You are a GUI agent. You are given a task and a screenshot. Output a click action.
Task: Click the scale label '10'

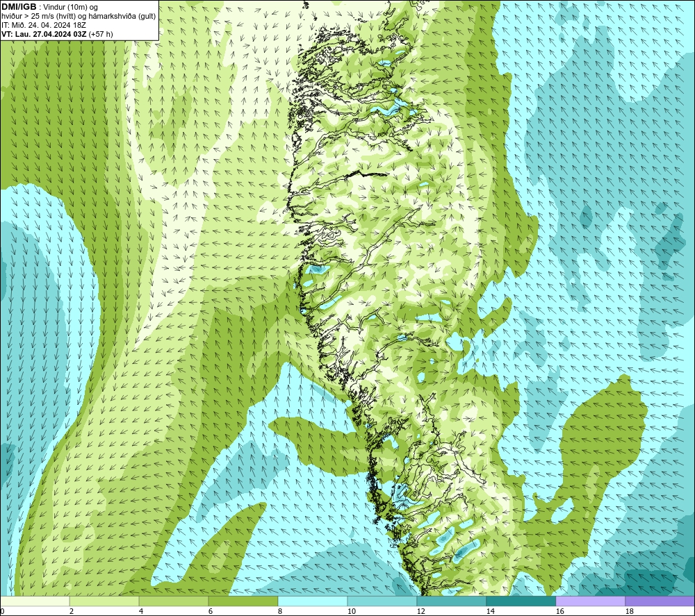pyautogui.click(x=351, y=611)
